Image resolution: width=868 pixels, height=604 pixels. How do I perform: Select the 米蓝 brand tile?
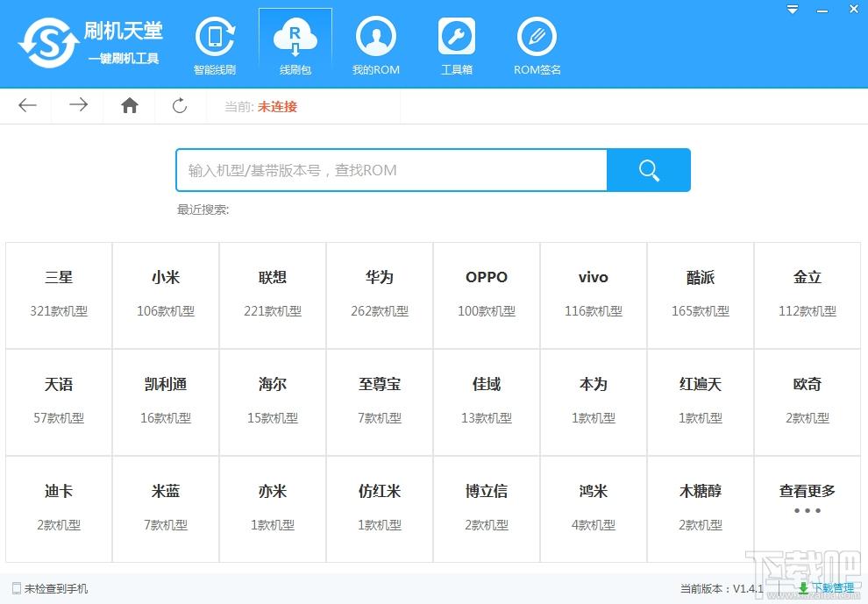tap(166, 508)
